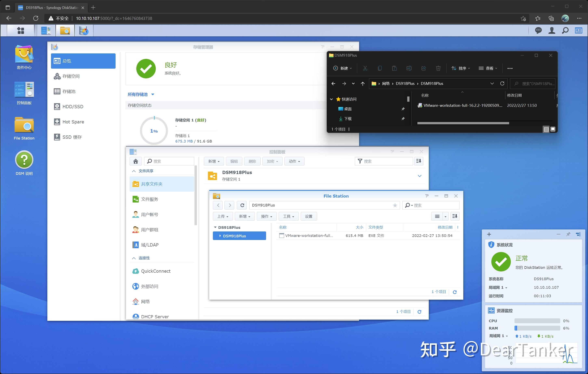Click File Station sort order icon
This screenshot has height=374, width=588.
pyautogui.click(x=455, y=216)
